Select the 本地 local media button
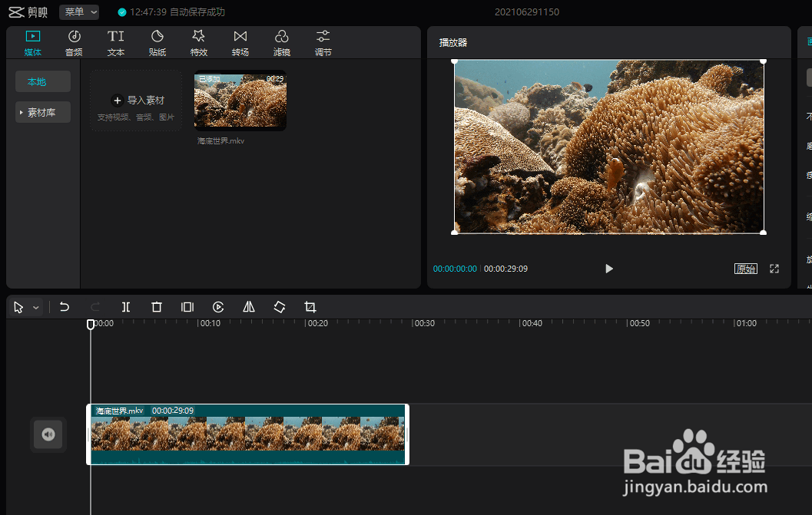The image size is (812, 515). click(43, 82)
